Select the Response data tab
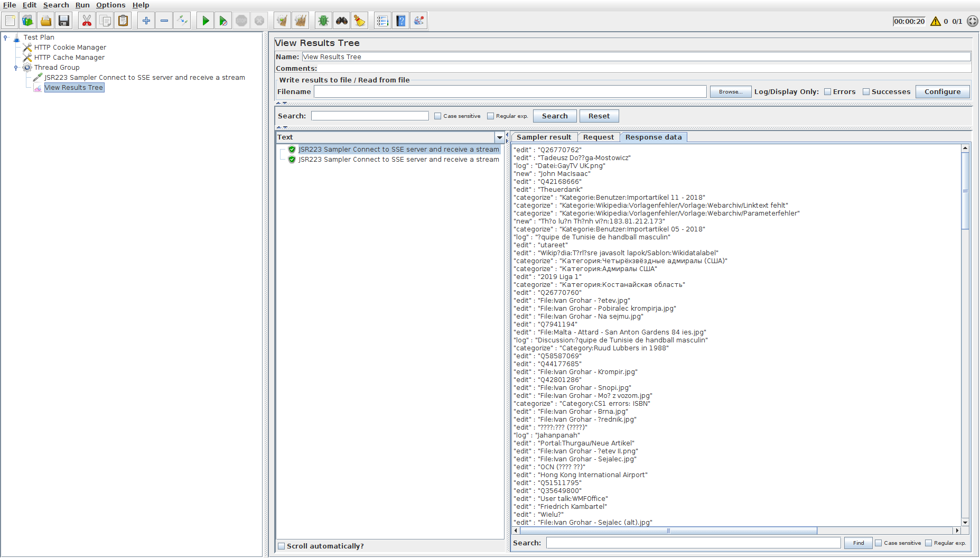This screenshot has width=980, height=558. 654,137
